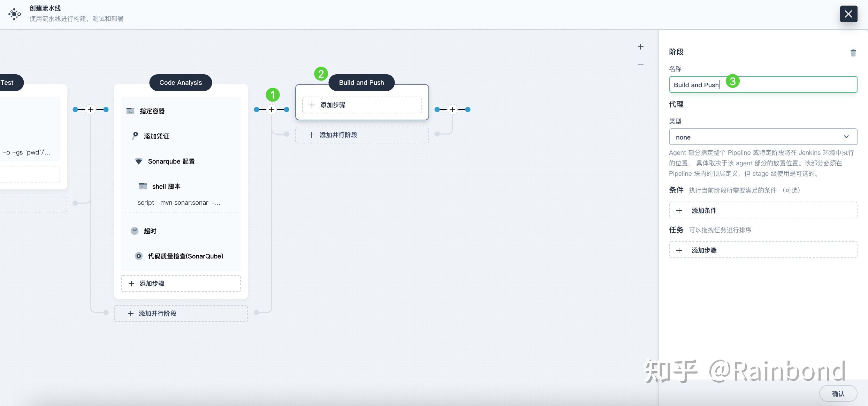The image size is (868, 406).
Task: Delete the stage with the trash icon
Action: pos(853,53)
